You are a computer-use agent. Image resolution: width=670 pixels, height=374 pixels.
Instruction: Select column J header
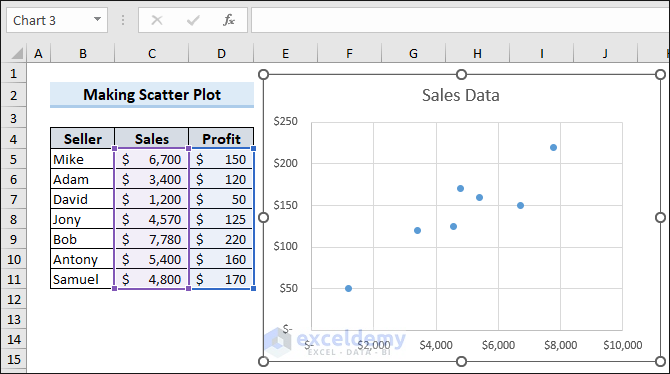[605, 53]
